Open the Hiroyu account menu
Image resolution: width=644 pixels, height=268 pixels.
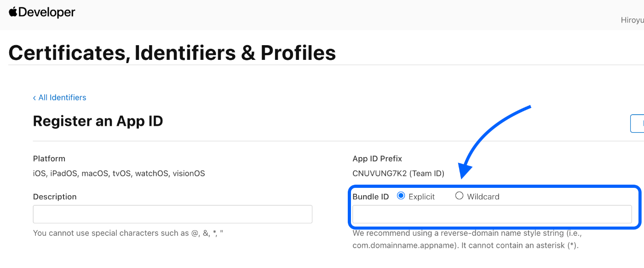click(x=632, y=20)
